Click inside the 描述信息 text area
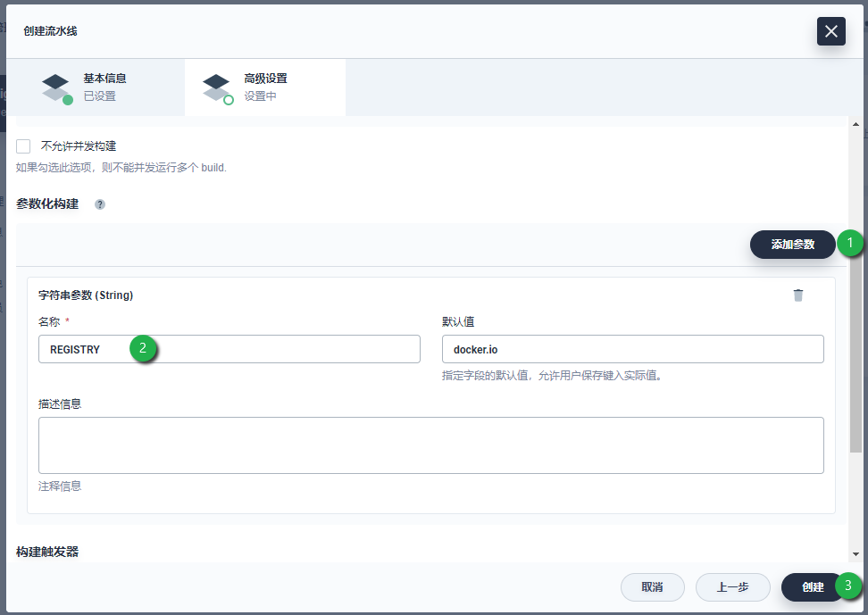 (430, 445)
